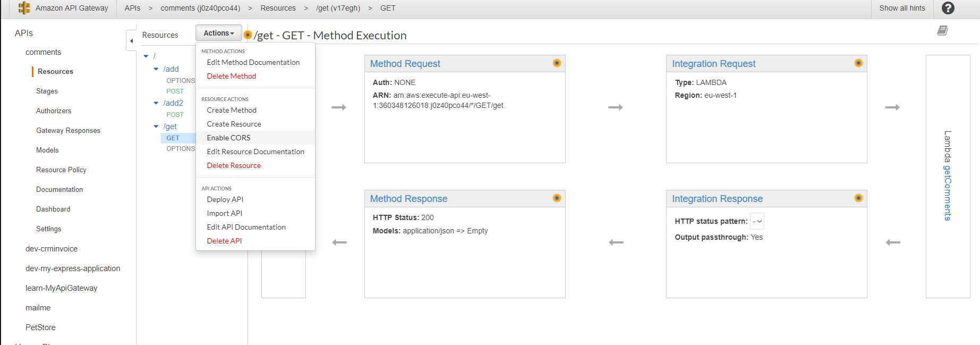Go to APIs breadcrumb
The width and height of the screenshot is (980, 345).
(132, 8)
